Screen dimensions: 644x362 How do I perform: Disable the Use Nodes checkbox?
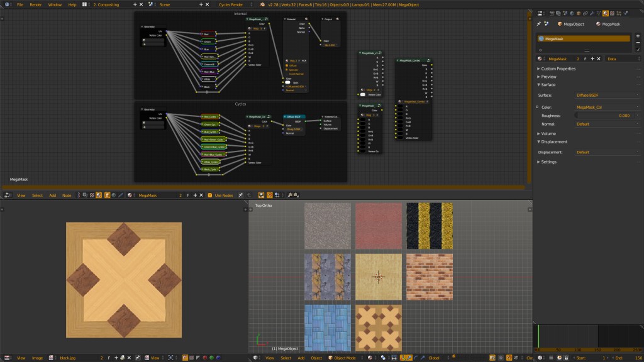coord(209,195)
